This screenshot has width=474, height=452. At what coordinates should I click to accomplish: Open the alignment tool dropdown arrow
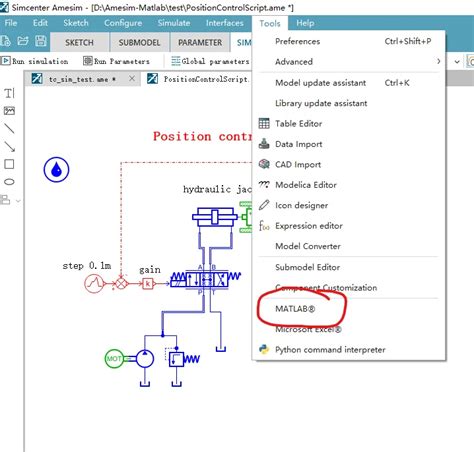18,201
